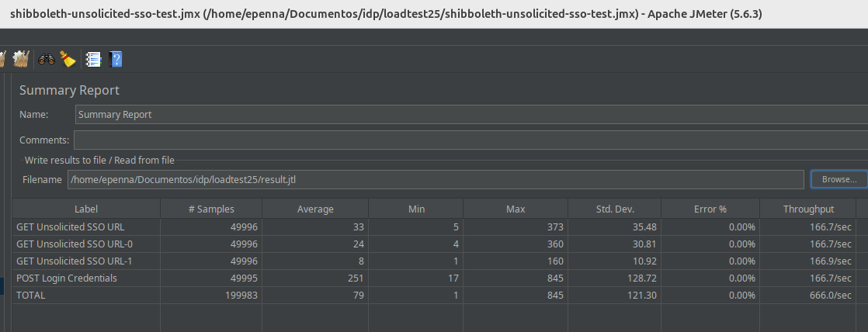
Task: Click the Reset Search yellow broom icon
Action: pyautogui.click(x=68, y=59)
